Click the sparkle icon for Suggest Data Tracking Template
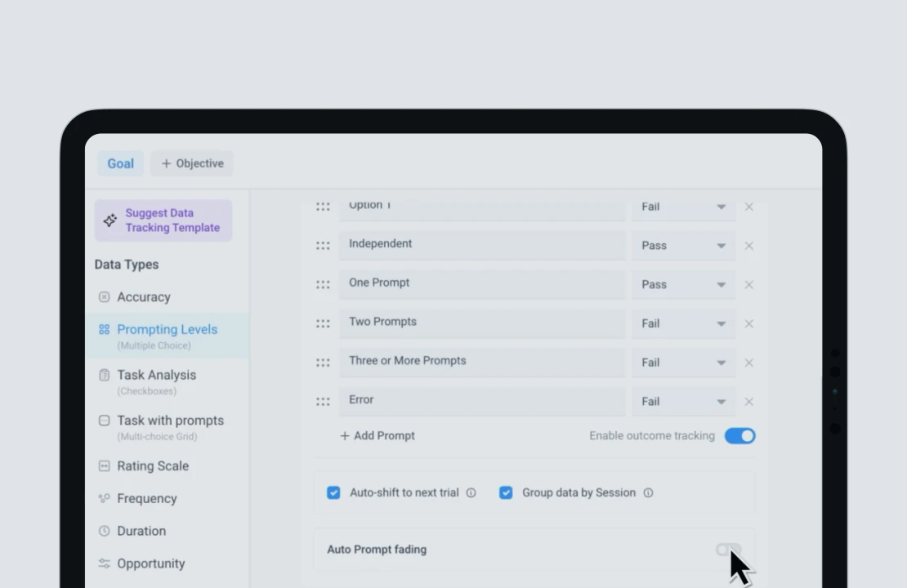 click(110, 220)
